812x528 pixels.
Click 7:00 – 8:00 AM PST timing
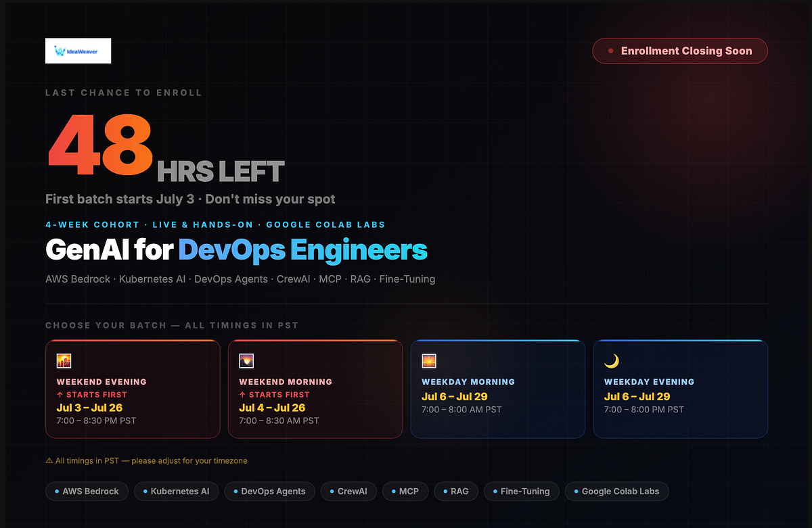(x=461, y=410)
